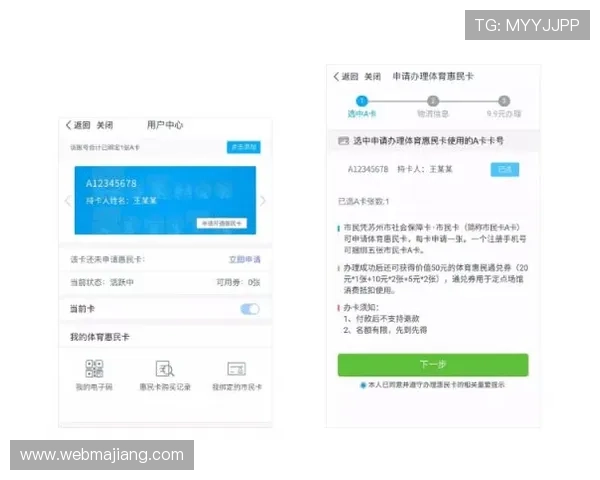Open 我绑定的市民卡 card icon

tap(236, 369)
